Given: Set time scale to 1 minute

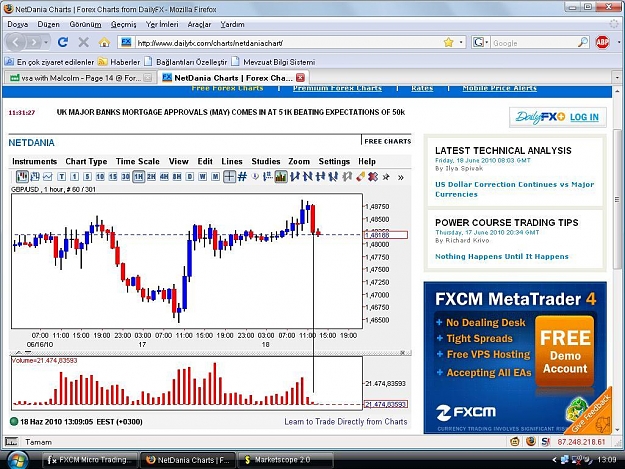Looking at the screenshot, I should pos(74,177).
